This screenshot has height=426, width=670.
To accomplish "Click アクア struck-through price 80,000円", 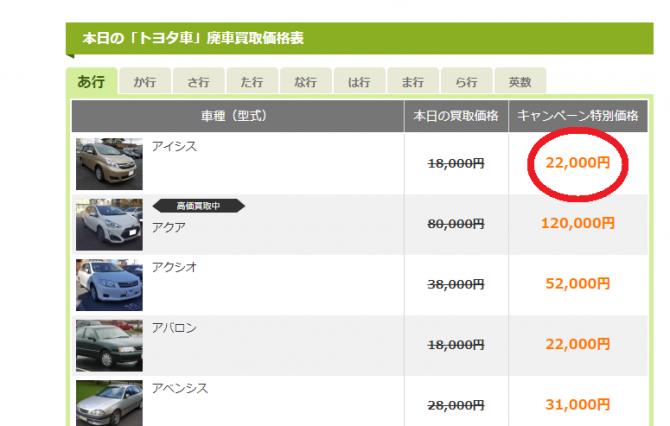I will tap(456, 224).
